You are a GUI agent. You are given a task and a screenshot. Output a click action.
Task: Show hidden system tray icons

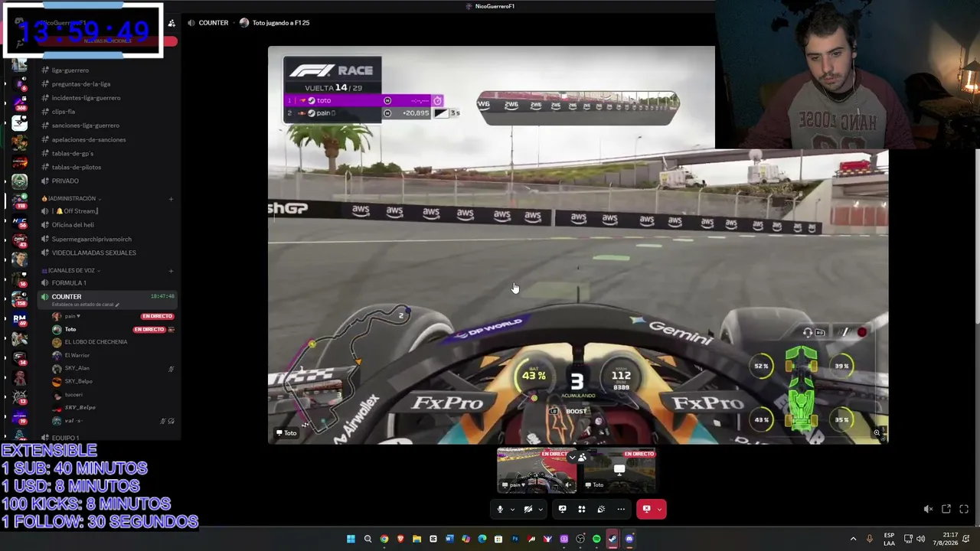point(853,539)
